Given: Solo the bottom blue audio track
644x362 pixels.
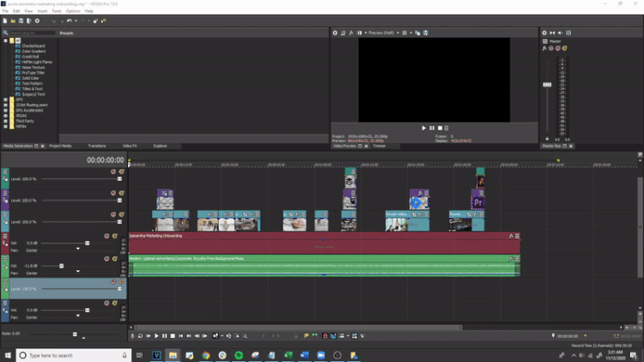Looking at the screenshot, I should point(115,304).
